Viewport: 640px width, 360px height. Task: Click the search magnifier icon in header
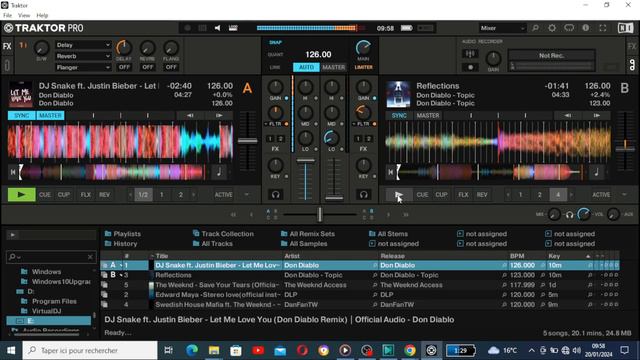[x=535, y=28]
